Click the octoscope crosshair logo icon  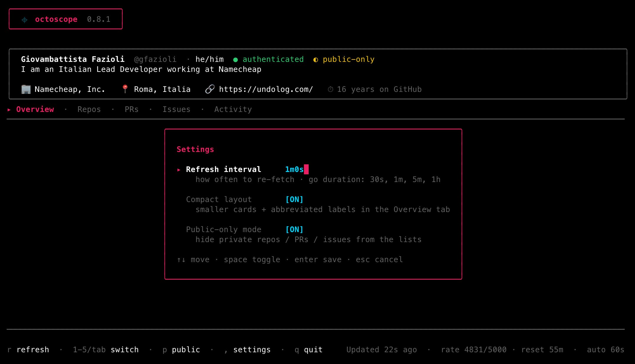point(25,20)
